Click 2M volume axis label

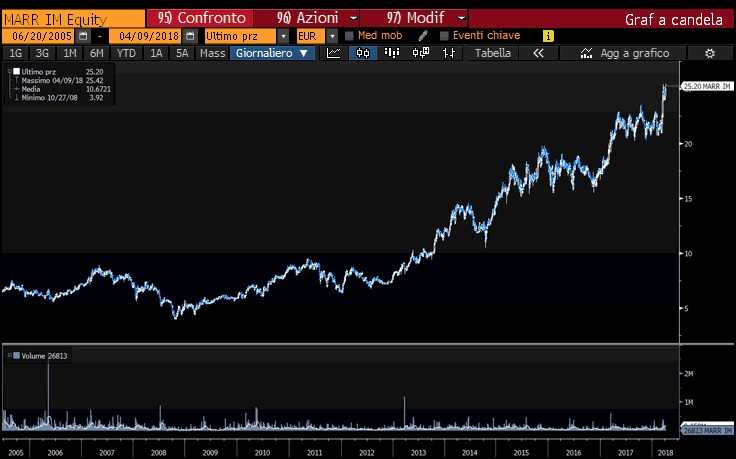689,374
